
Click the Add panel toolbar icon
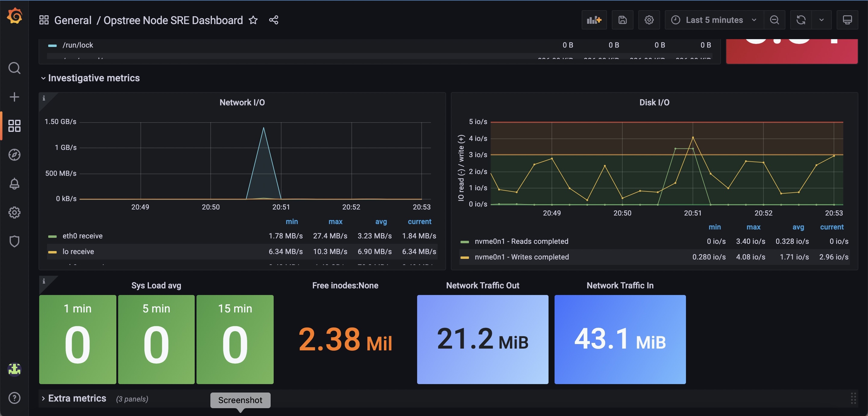pyautogui.click(x=594, y=20)
